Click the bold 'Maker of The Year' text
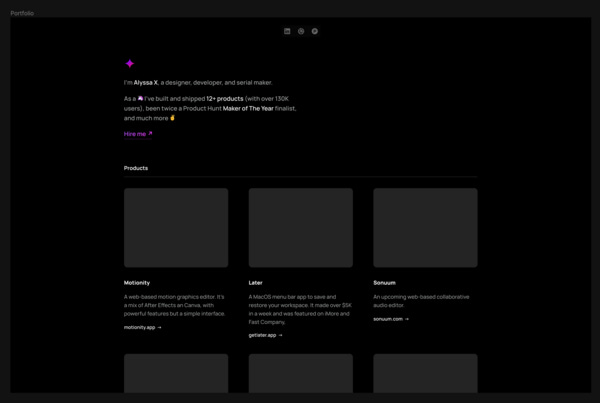600x403 pixels. [x=248, y=109]
